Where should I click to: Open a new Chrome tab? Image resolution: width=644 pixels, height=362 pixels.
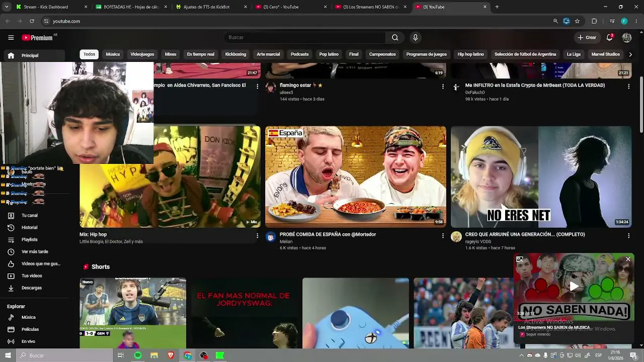tap(497, 7)
